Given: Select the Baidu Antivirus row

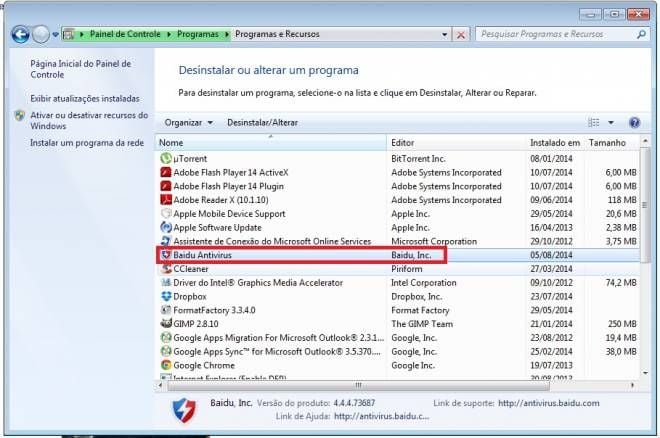Looking at the screenshot, I should (398, 255).
